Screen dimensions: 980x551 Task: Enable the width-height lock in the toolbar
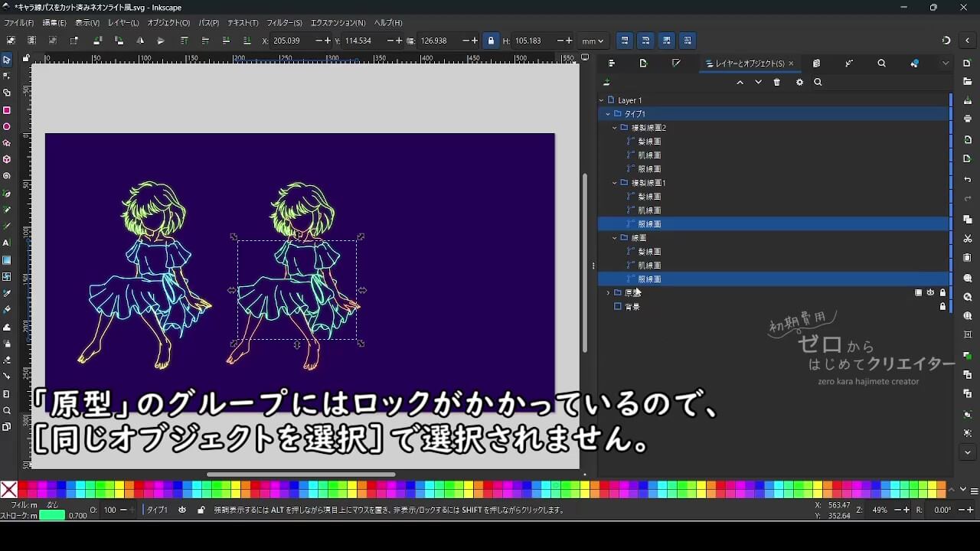point(491,41)
